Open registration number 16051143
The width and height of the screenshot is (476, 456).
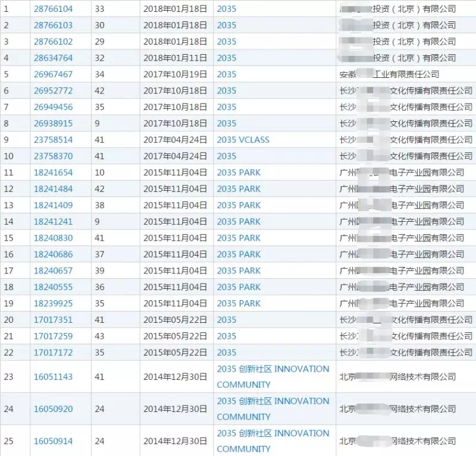pyautogui.click(x=53, y=376)
